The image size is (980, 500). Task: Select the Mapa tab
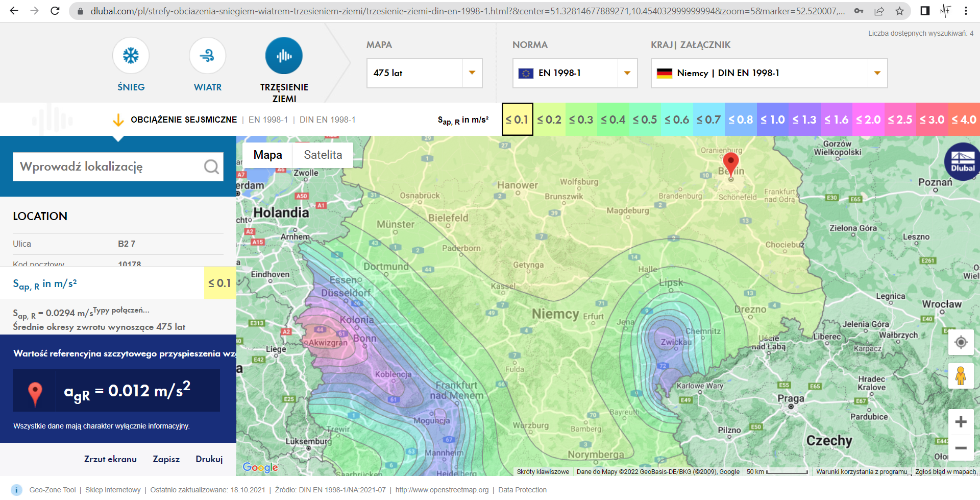click(267, 155)
